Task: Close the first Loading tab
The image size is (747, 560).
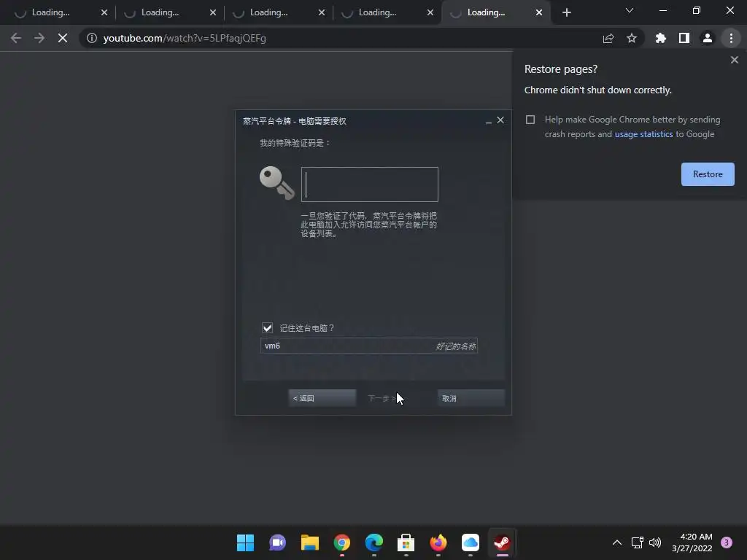Action: (104, 12)
